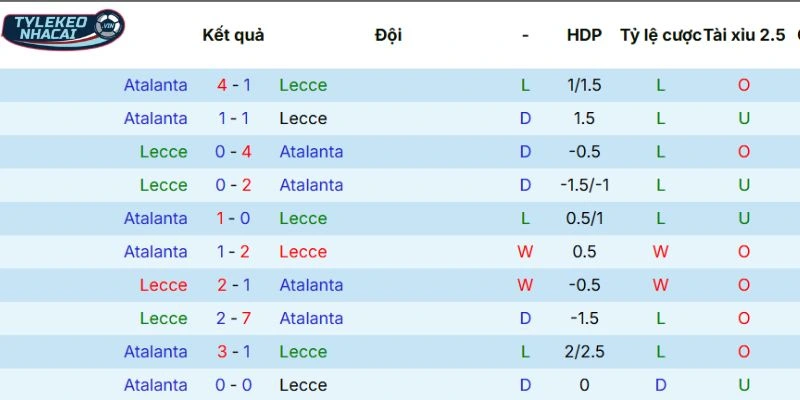Open the 3 - 1 match score
Viewport: 800px width, 400px height.
click(x=233, y=352)
